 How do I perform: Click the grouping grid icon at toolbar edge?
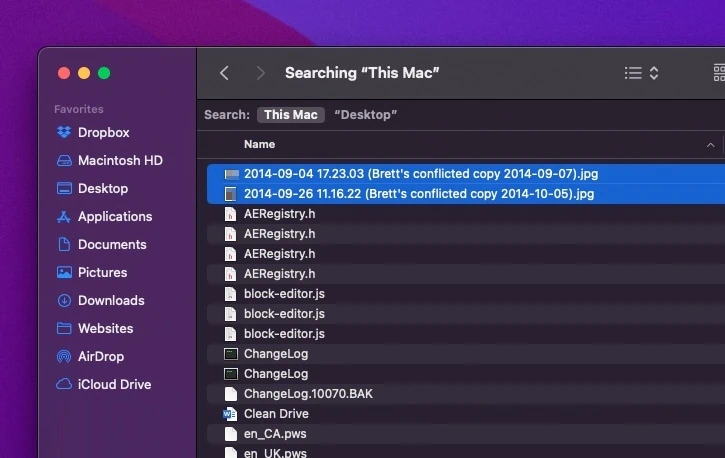719,73
